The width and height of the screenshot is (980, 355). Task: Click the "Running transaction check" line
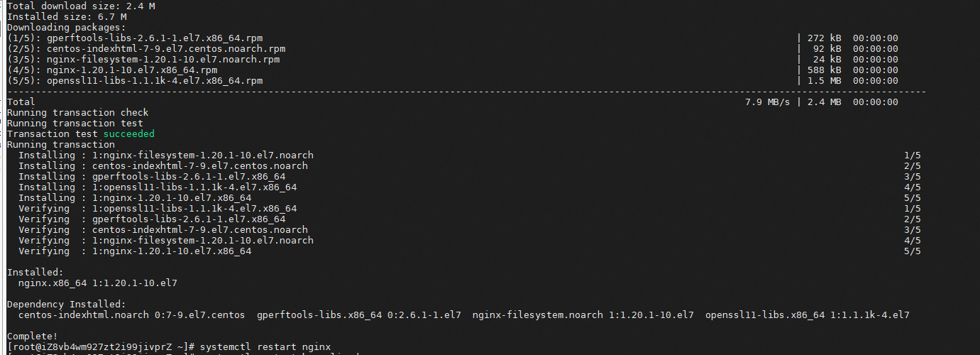click(77, 112)
